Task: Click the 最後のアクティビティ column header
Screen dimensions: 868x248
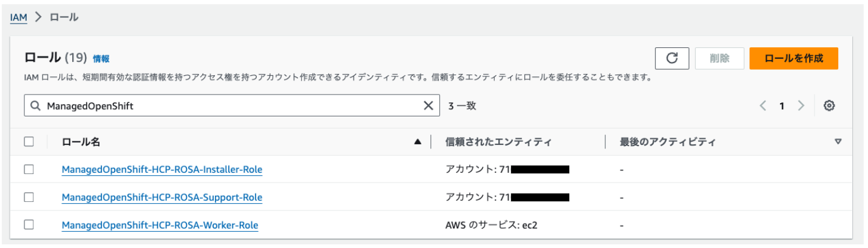Action: tap(668, 142)
